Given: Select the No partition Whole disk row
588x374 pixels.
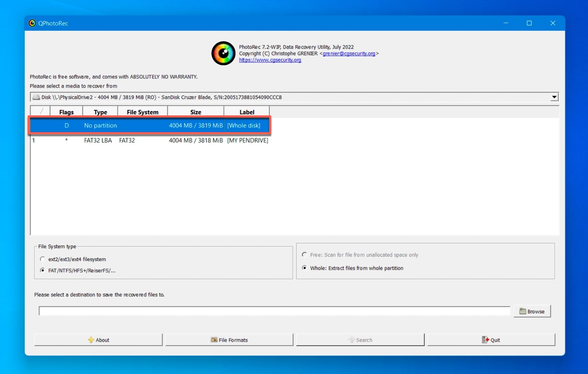Looking at the screenshot, I should pyautogui.click(x=150, y=125).
